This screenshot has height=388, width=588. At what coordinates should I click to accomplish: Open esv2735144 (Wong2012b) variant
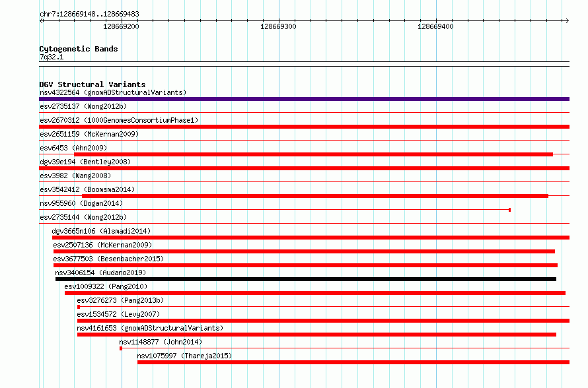83,217
